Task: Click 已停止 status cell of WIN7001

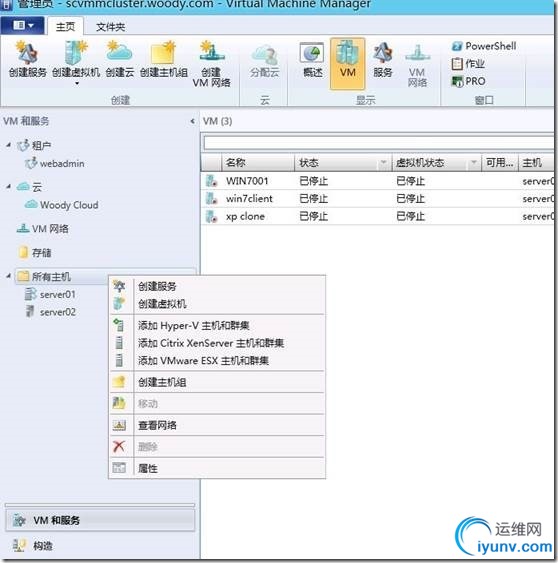Action: click(x=313, y=181)
